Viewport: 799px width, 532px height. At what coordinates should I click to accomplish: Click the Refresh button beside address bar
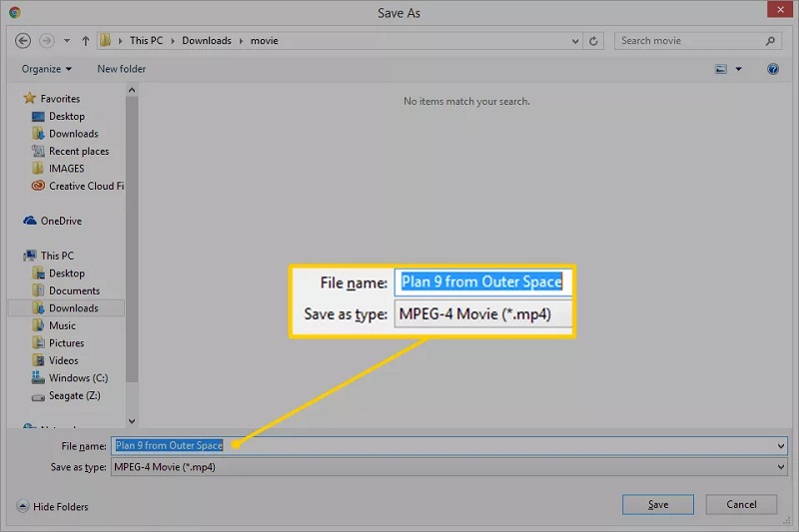click(594, 41)
